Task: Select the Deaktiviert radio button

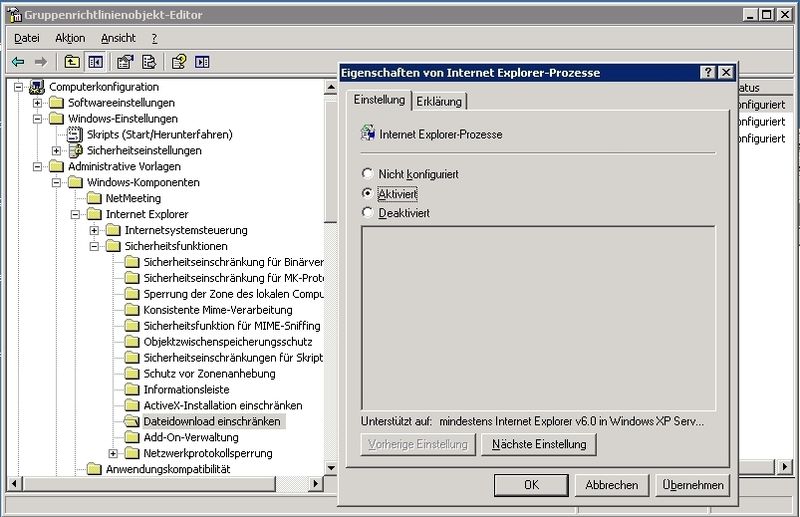Action: 367,212
